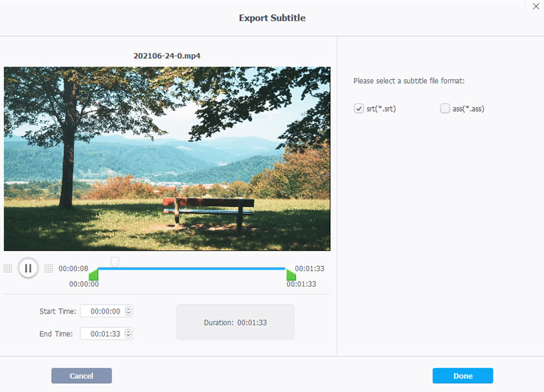
Task: Click the Start Time input field
Action: [x=107, y=311]
